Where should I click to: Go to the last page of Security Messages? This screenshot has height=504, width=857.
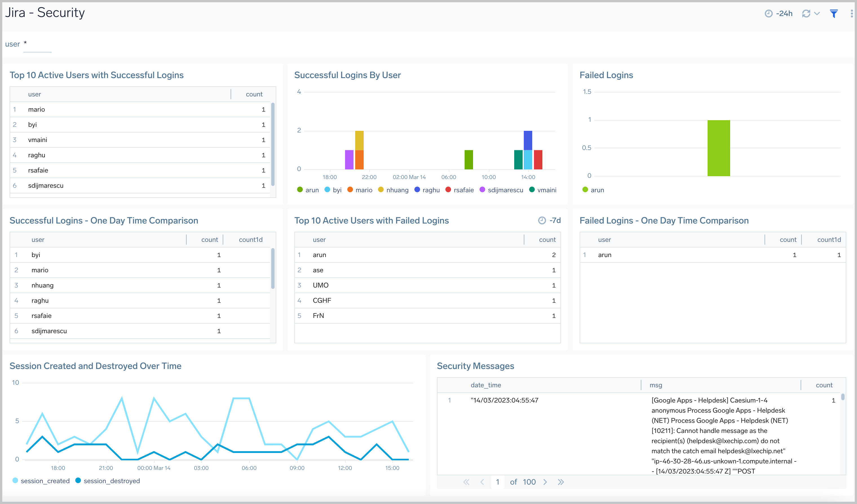point(561,482)
